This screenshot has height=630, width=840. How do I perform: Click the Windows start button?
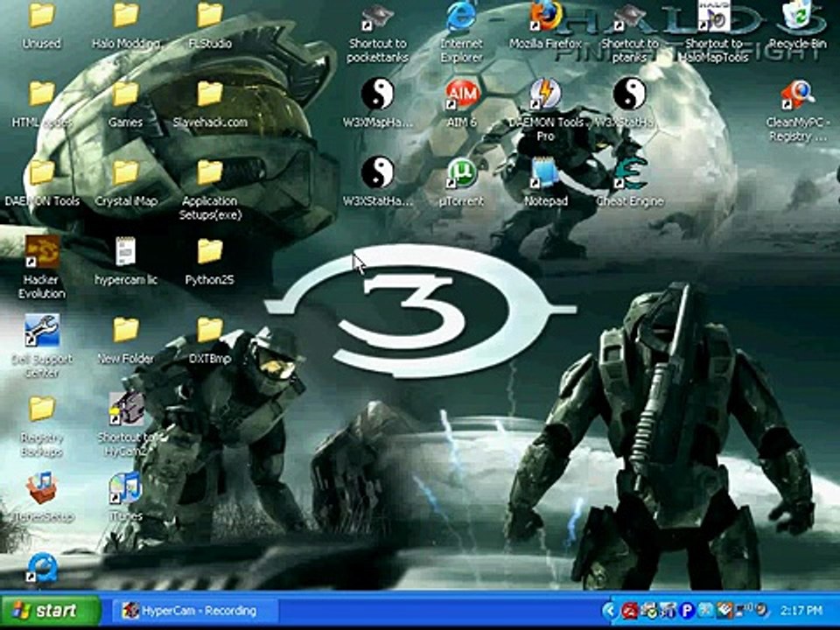point(51,610)
